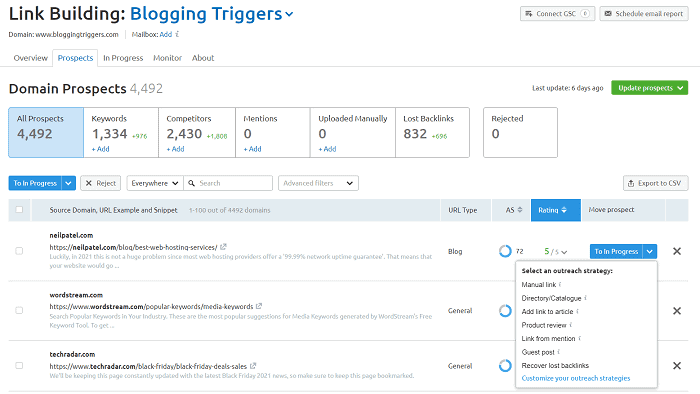Open neilpatel.com best-web-hosting-services URL
Screen dimensions: 700x394
[x=133, y=247]
